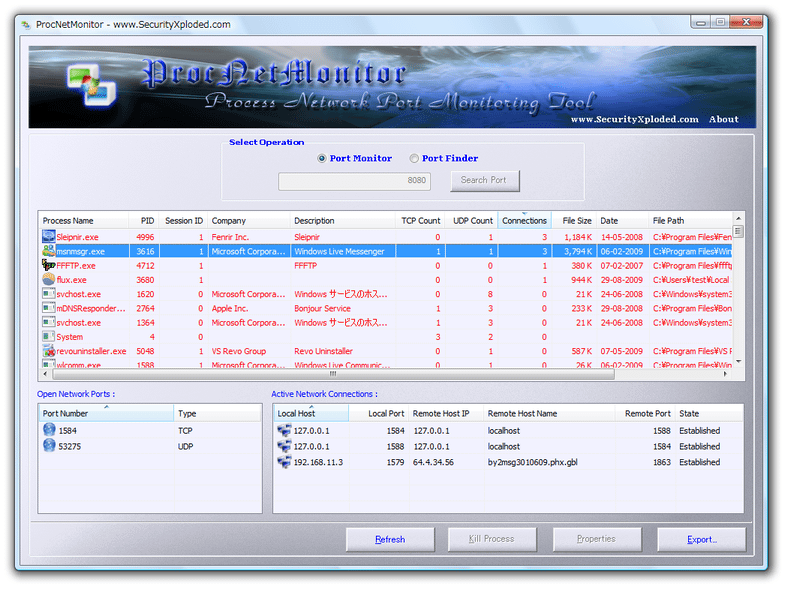The image size is (785, 589).
Task: Click the System process icon
Action: pyautogui.click(x=49, y=337)
